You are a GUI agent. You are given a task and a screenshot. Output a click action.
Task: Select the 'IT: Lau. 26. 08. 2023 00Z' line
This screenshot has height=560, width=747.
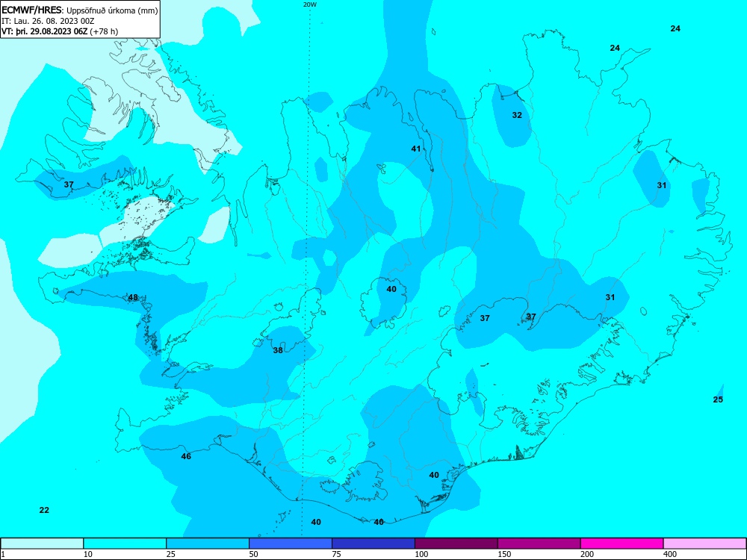48,21
